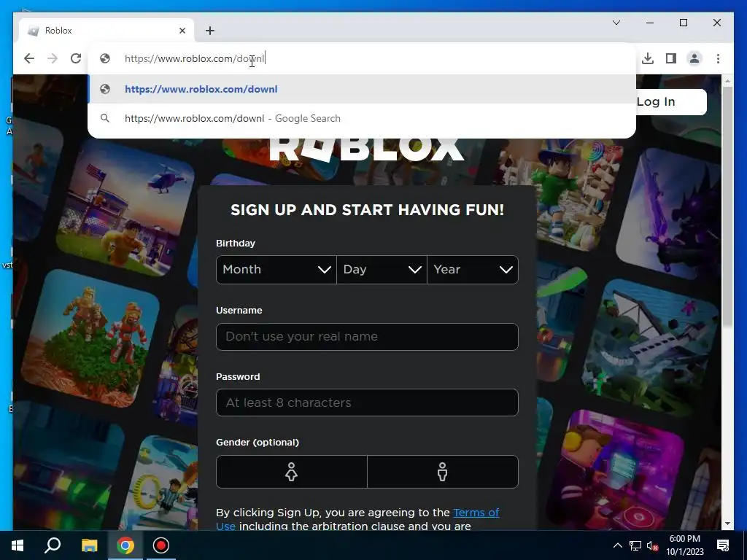Click the Username input field
747x560 pixels.
[x=367, y=337]
